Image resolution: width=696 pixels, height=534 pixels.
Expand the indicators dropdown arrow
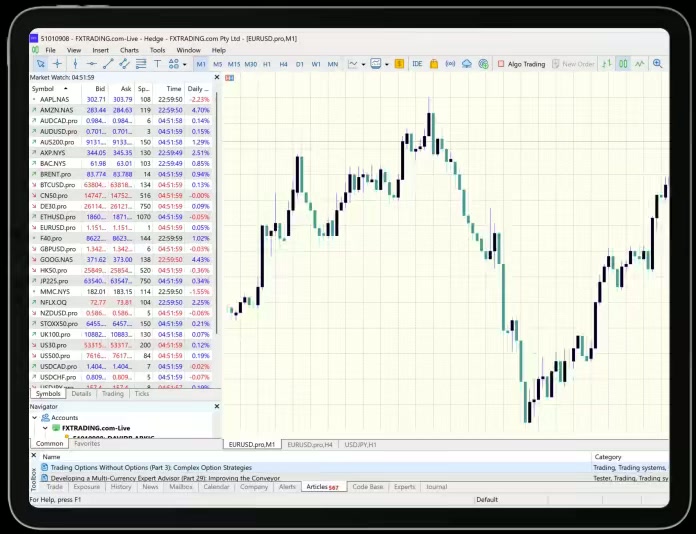click(x=363, y=64)
